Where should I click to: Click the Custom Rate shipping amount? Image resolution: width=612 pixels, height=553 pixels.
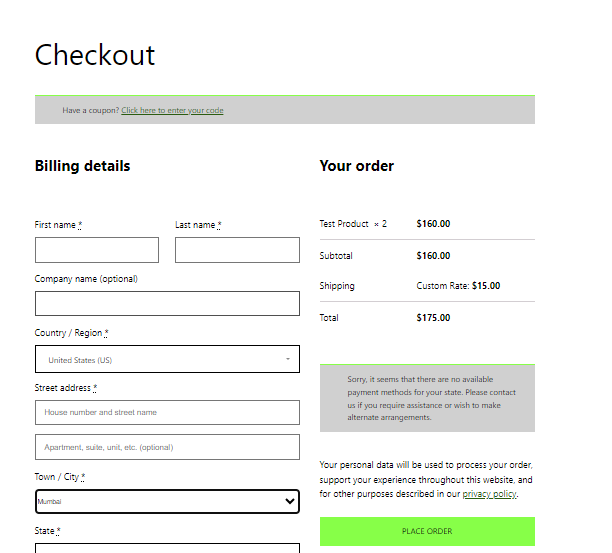tap(458, 286)
